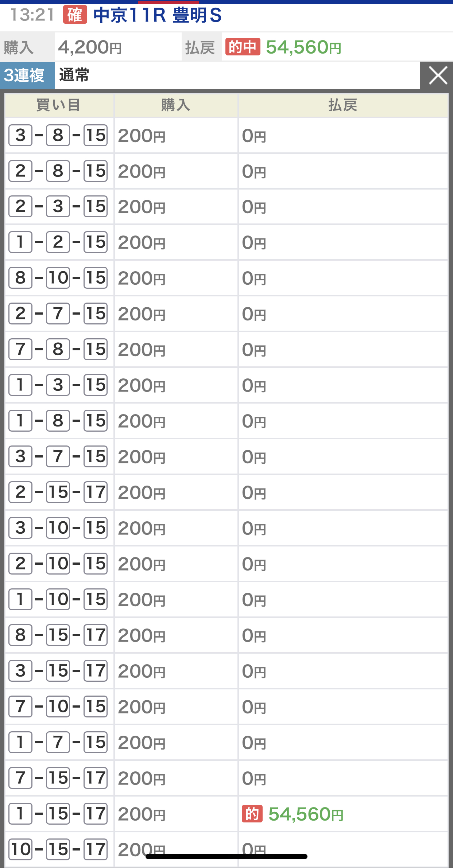Tap the 通常 bet method label
The height and width of the screenshot is (868, 453).
tap(74, 75)
